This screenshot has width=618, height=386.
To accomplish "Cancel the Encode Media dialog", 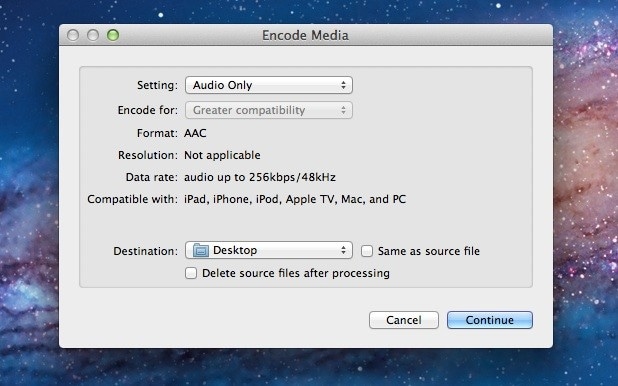I will 404,320.
